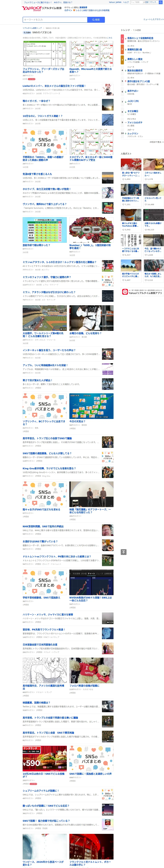This screenshot has width=164, height=868.
Task: Click the ログイン link
Action: click(68, 10)
